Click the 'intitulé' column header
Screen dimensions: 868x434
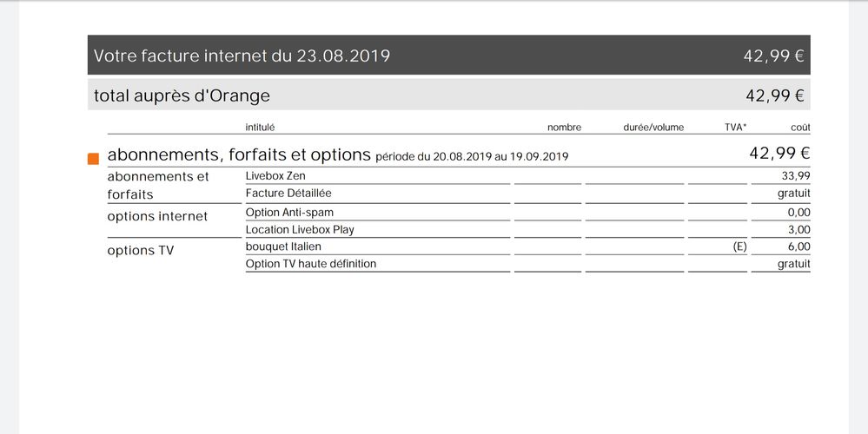click(x=260, y=128)
